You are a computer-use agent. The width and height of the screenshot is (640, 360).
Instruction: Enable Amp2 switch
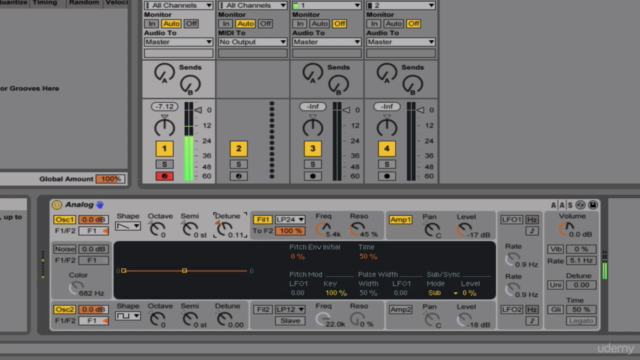[400, 309]
